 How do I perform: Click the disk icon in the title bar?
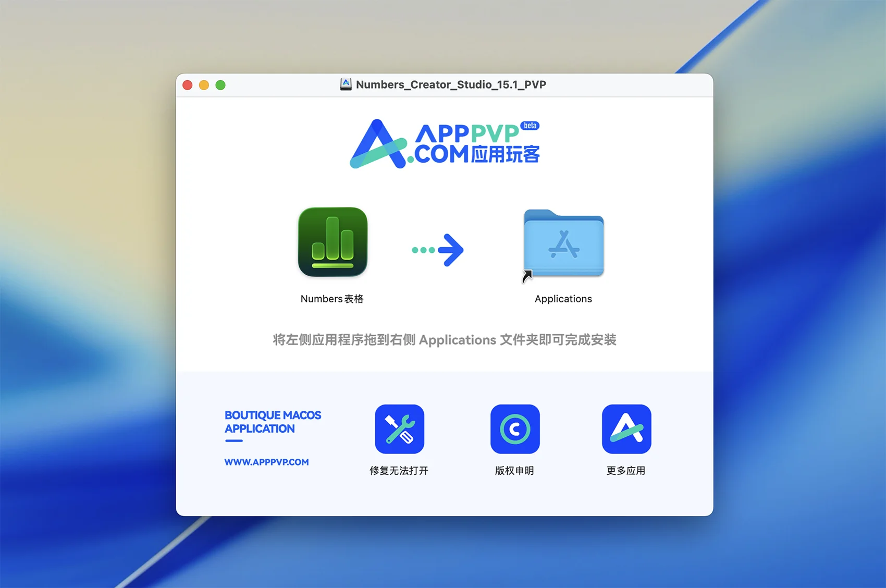pos(346,84)
